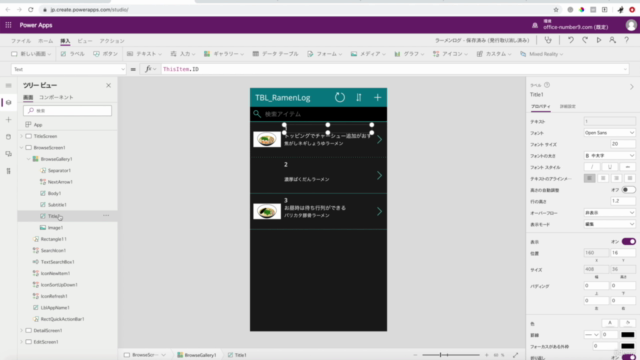Click fit-to-screen expand icon in status bar

pyautogui.click(x=516, y=355)
